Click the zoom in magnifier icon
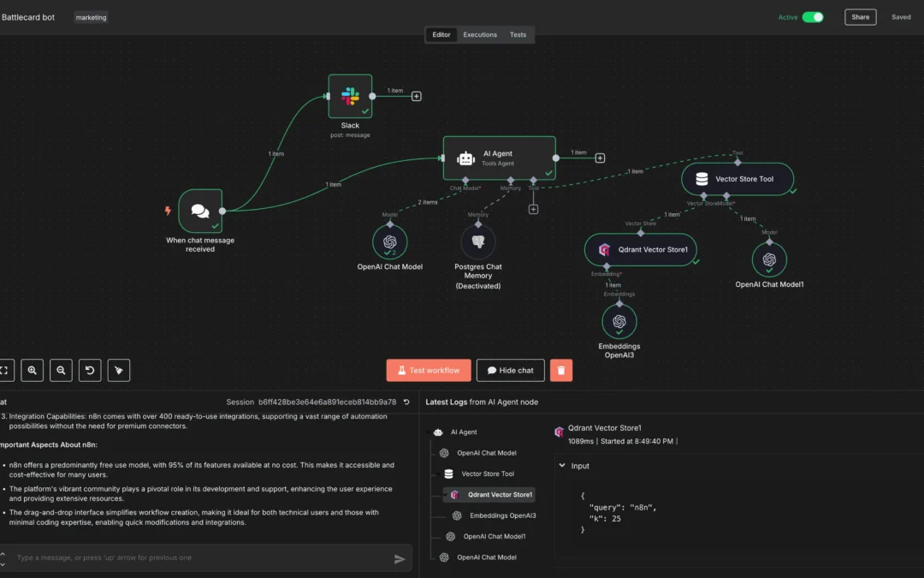Viewport: 924px width, 578px height. [33, 370]
